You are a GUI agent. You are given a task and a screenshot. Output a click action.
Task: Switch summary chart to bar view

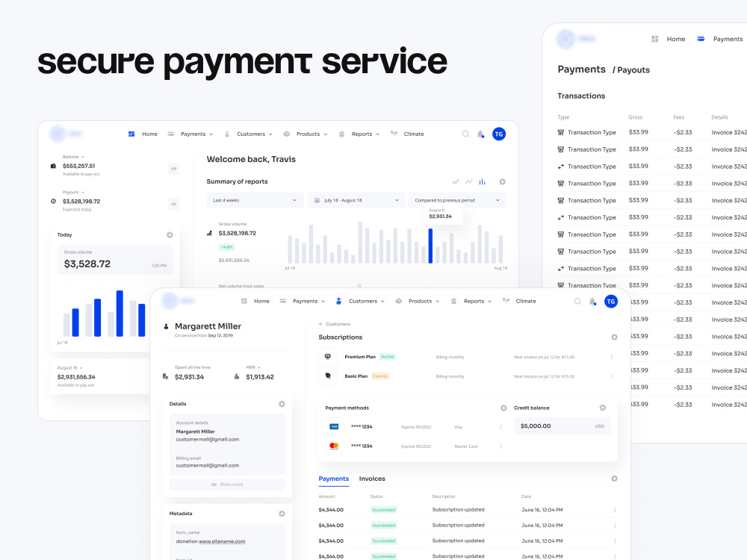[482, 181]
